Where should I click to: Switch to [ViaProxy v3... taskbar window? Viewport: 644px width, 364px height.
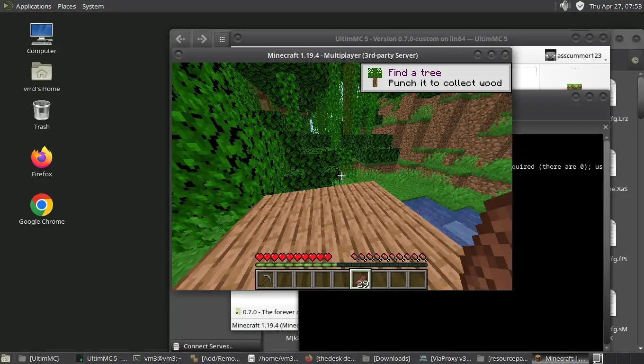(x=446, y=358)
